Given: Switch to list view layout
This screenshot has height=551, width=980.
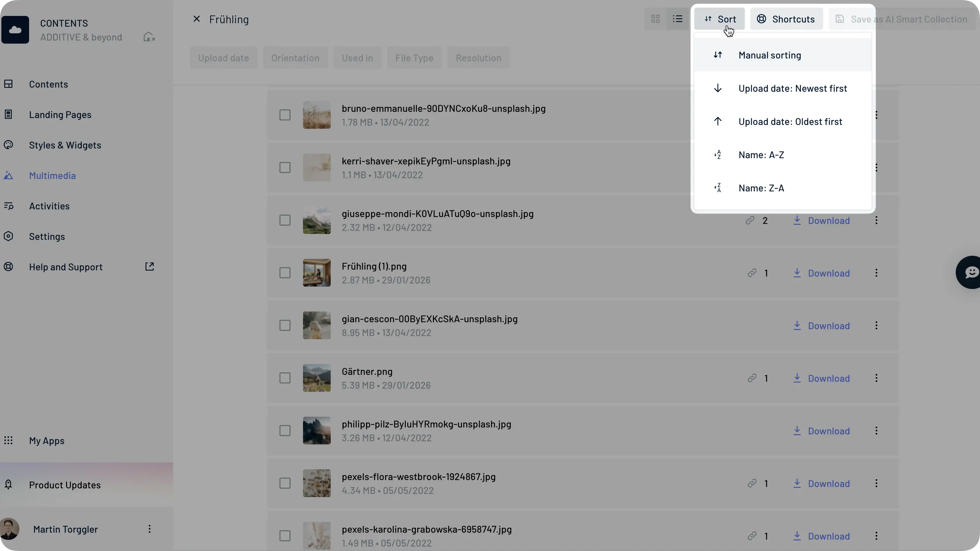Looking at the screenshot, I should coord(677,19).
